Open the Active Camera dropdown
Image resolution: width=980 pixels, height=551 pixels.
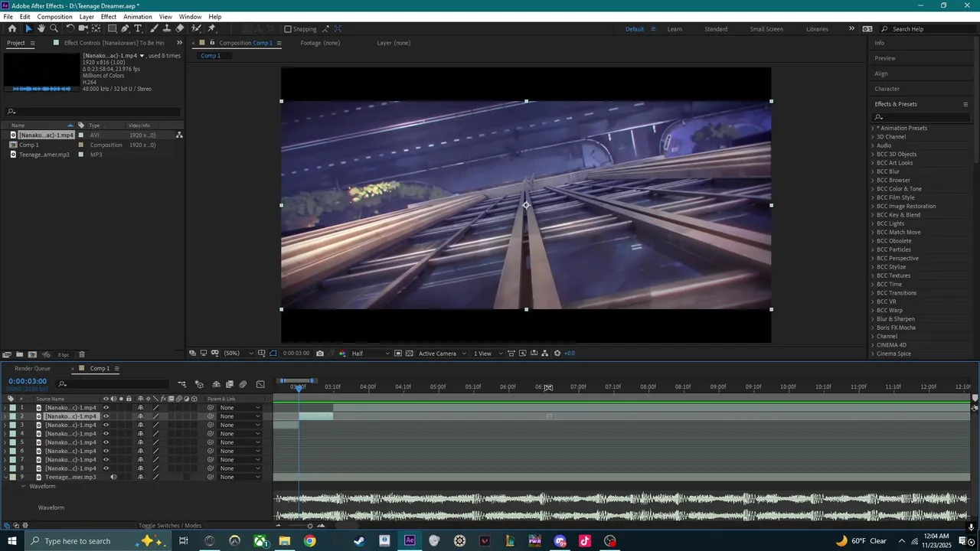(x=443, y=354)
